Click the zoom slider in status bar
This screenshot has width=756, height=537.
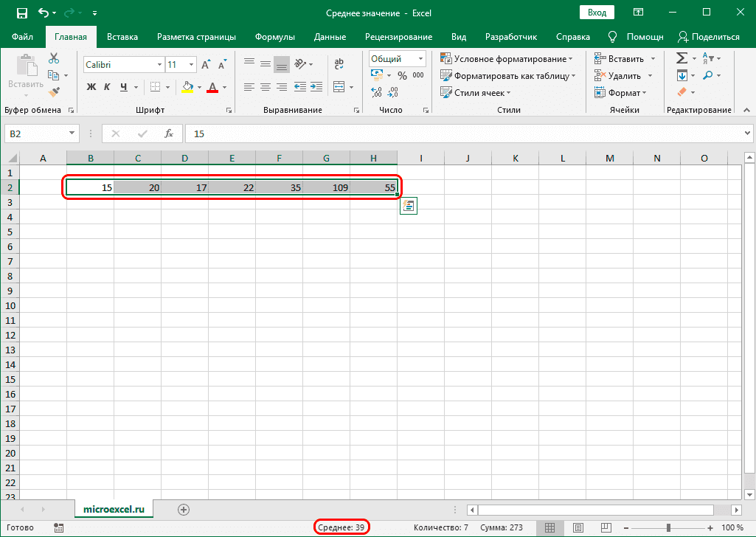click(x=669, y=527)
